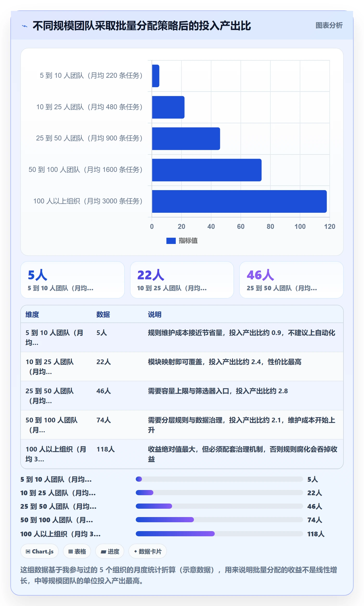Click the chart axis label 月均 480 条任务
Image resolution: width=364 pixels, height=606 pixels.
click(x=89, y=107)
